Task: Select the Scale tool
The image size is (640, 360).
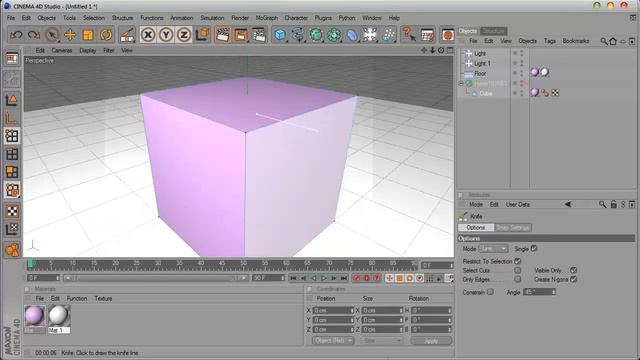Action: [x=88, y=35]
